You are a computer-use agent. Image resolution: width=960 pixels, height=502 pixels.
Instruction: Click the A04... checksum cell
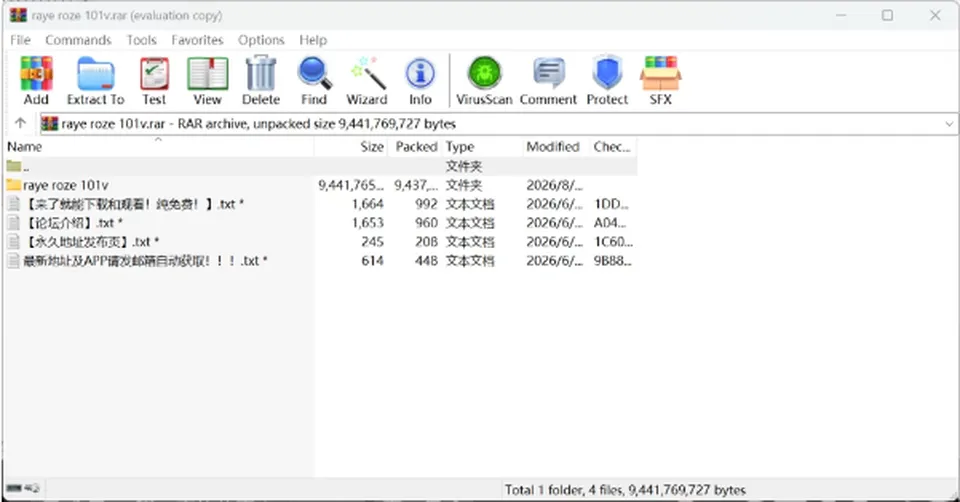(x=610, y=223)
